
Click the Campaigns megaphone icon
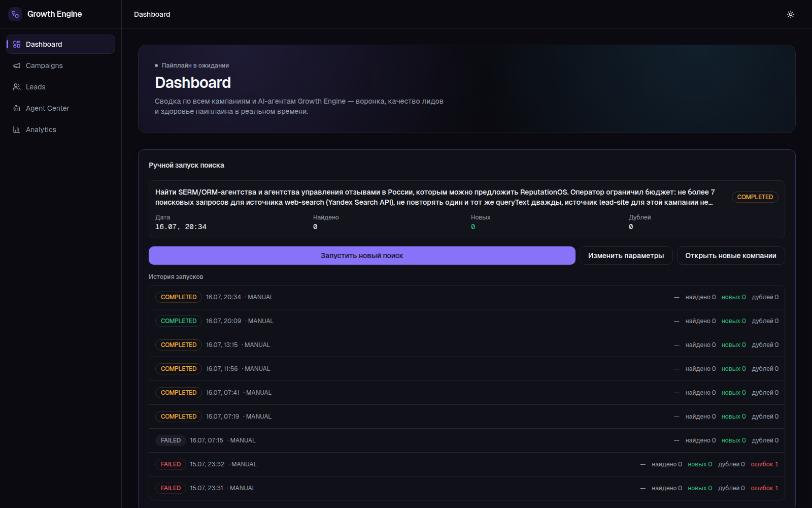click(17, 66)
